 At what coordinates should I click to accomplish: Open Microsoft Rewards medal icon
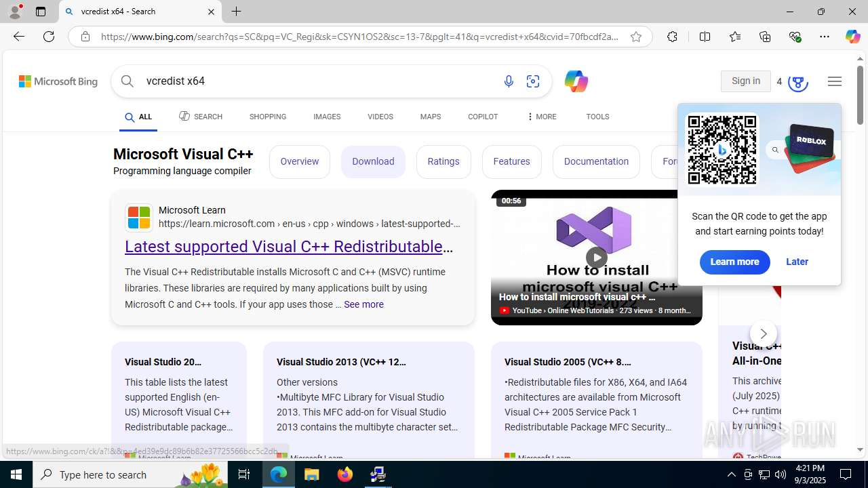point(797,82)
